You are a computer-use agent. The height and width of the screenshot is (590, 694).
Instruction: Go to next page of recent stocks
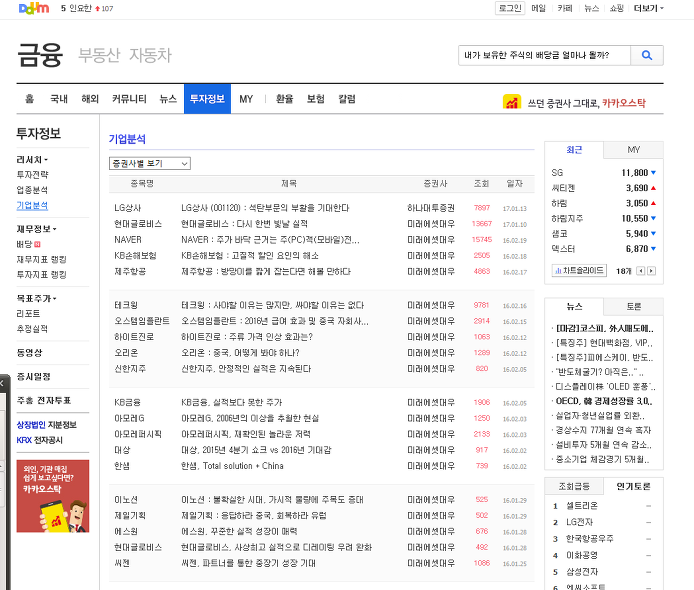tap(652, 271)
